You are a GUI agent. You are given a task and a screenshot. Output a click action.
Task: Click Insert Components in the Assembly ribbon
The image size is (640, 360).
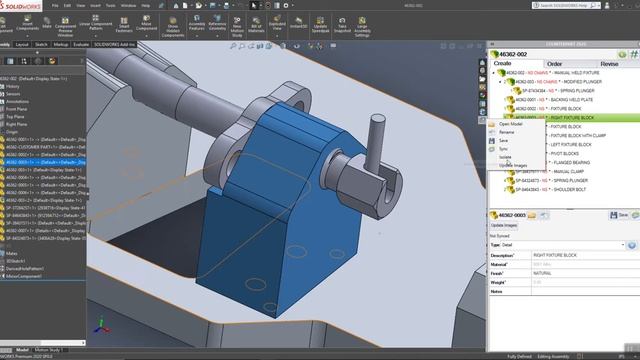[x=27, y=23]
